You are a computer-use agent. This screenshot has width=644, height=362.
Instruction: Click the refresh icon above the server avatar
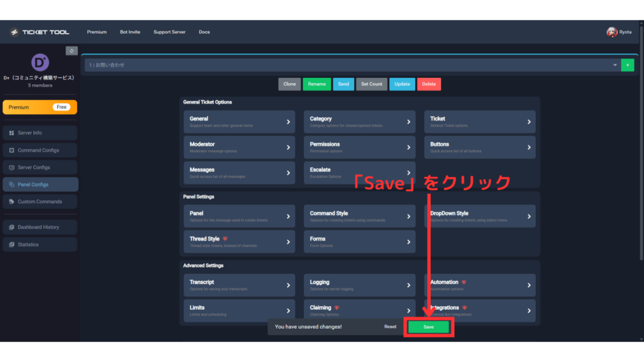point(72,51)
